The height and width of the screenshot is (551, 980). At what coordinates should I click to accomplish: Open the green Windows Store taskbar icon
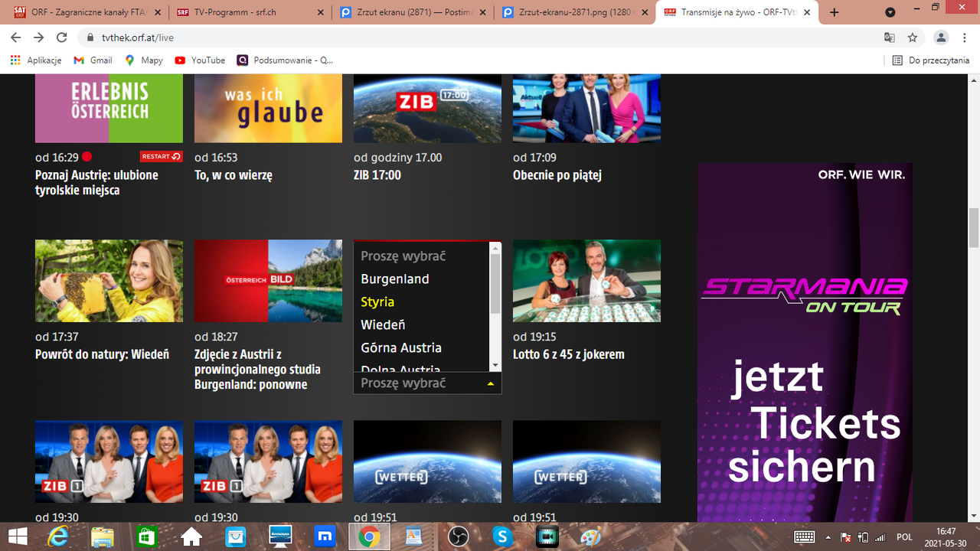tap(146, 536)
